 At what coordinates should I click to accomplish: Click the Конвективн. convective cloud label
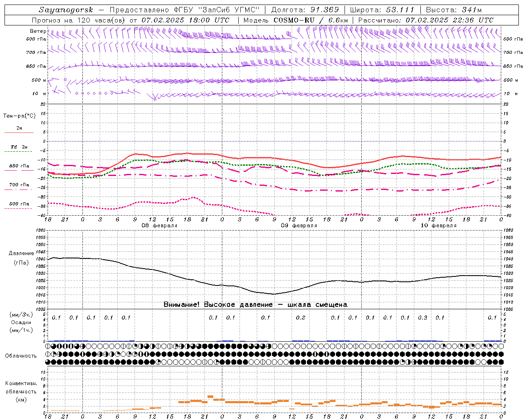coord(21,383)
